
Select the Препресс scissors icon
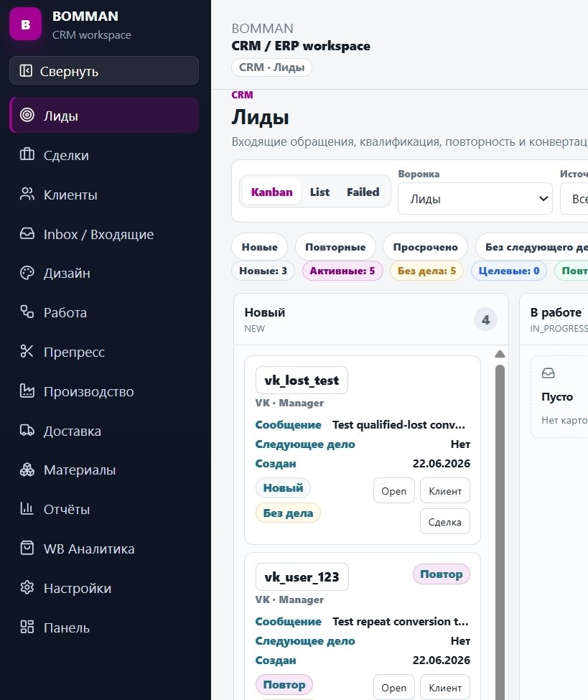pos(27,351)
